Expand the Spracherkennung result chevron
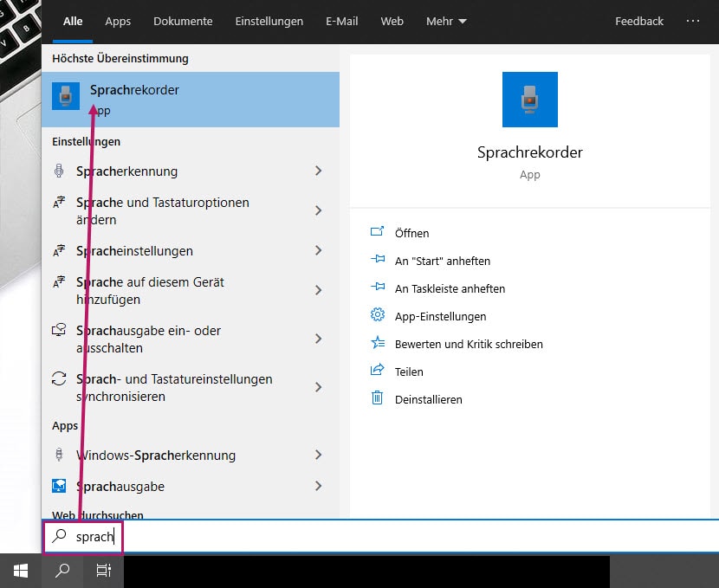This screenshot has width=719, height=588. click(x=318, y=171)
